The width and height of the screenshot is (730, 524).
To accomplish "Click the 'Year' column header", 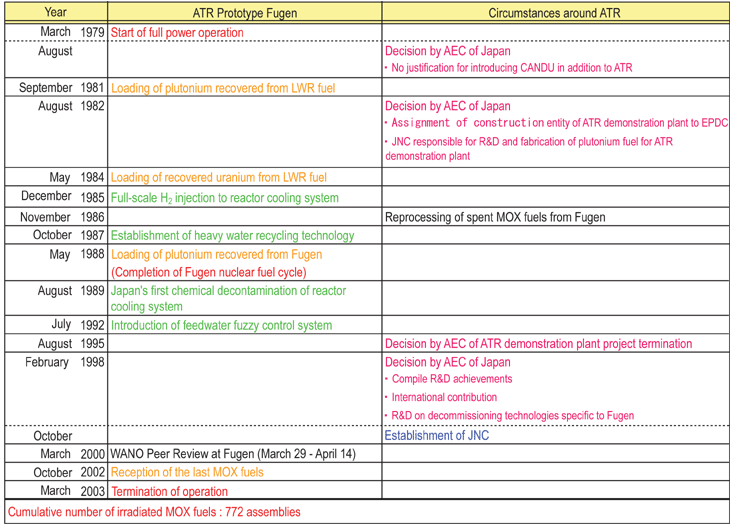I will tap(55, 12).
